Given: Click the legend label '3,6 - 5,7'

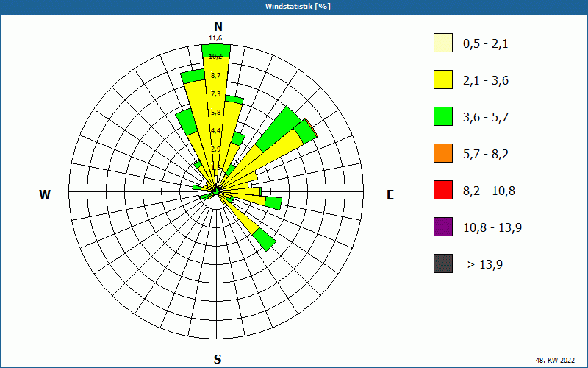Looking at the screenshot, I should tap(486, 118).
